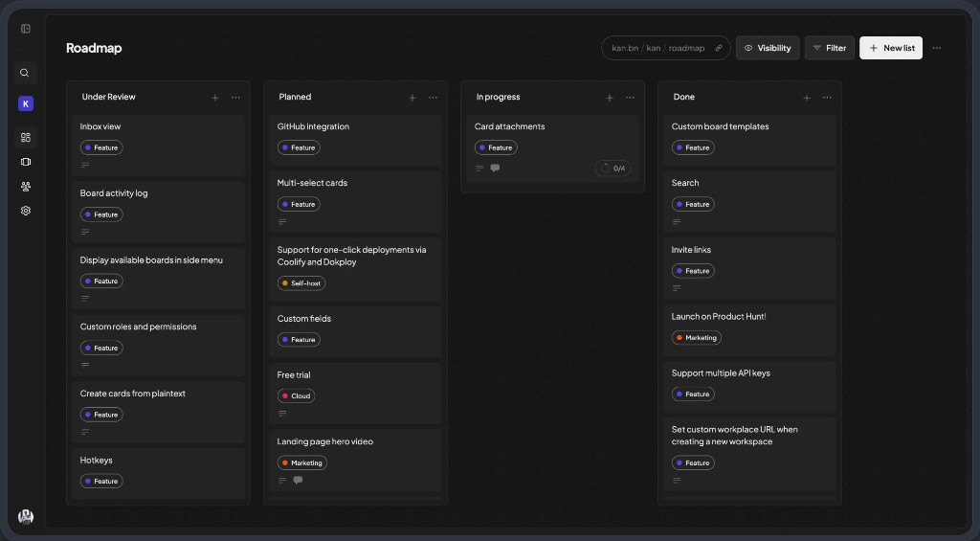
Task: Open the Multi-select cards card
Action: click(356, 201)
